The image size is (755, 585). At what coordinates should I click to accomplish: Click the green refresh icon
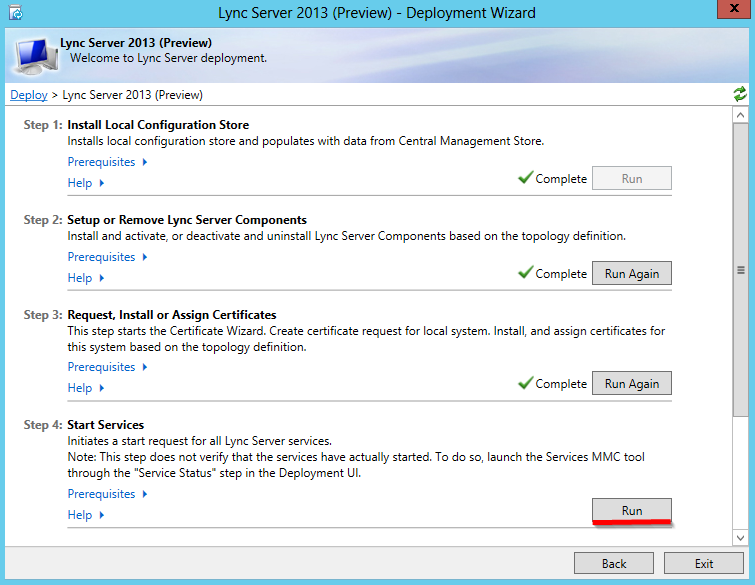[740, 94]
